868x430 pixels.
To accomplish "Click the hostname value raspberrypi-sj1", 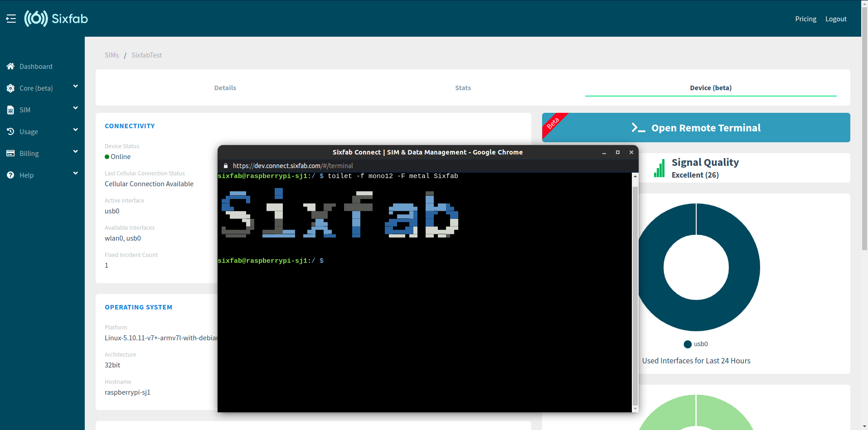I will [127, 392].
